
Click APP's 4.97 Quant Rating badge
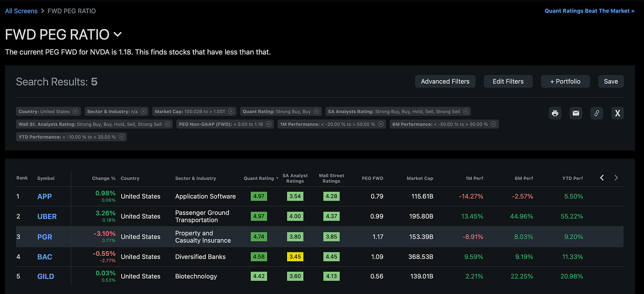point(259,197)
